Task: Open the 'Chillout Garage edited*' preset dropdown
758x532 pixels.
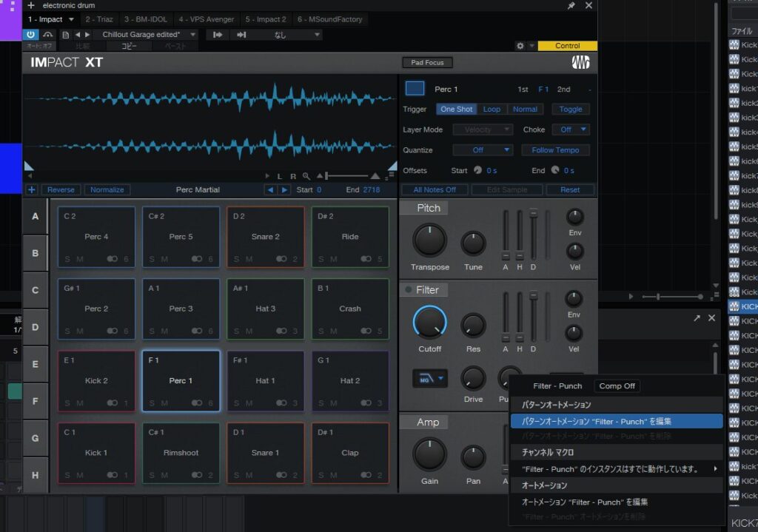Action: tap(193, 35)
